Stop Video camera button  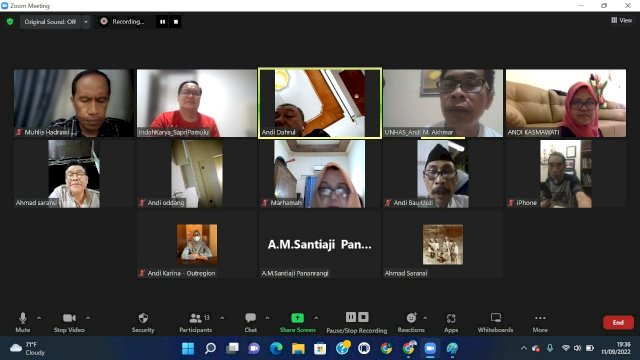tap(69, 322)
